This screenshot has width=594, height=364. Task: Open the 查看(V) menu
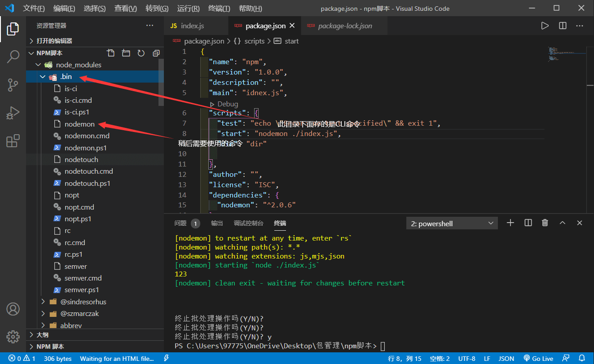126,9
